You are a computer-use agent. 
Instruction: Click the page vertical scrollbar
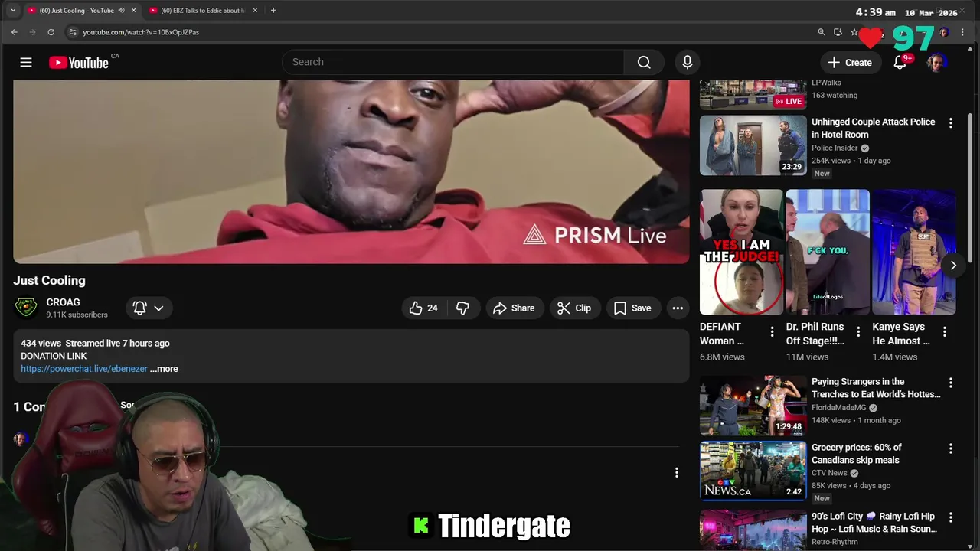pyautogui.click(x=971, y=187)
